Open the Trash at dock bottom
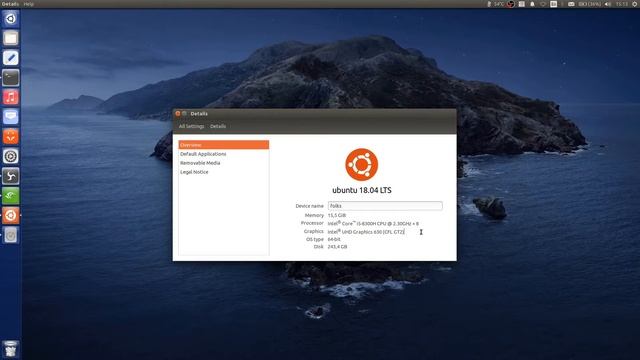This screenshot has width=640, height=360. point(11,349)
